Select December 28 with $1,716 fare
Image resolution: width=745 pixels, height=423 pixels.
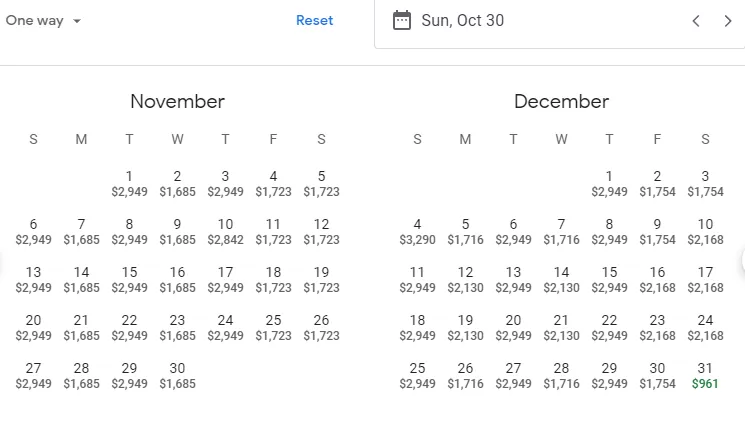click(561, 375)
